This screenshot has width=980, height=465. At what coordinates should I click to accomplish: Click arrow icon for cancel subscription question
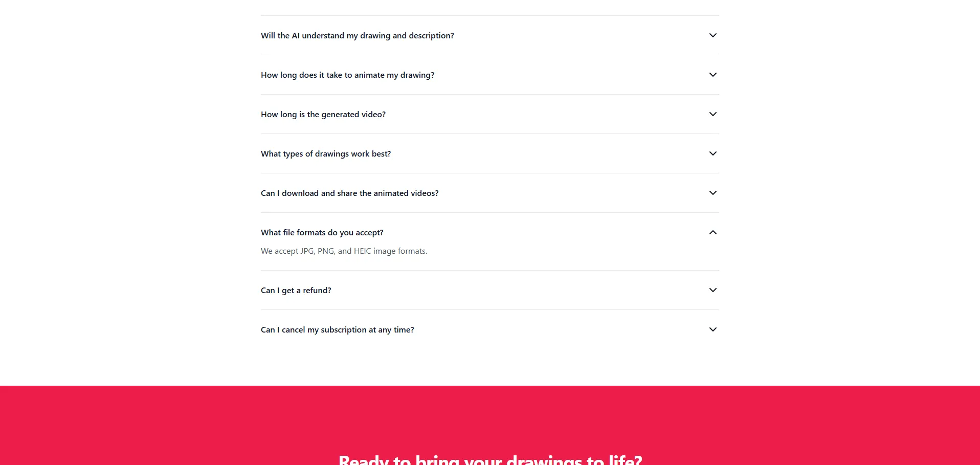712,329
